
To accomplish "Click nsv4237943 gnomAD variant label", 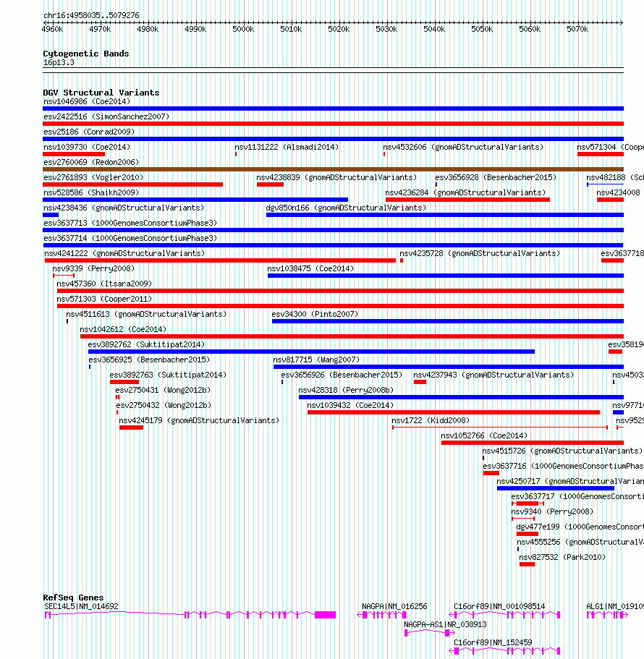I will (x=494, y=375).
